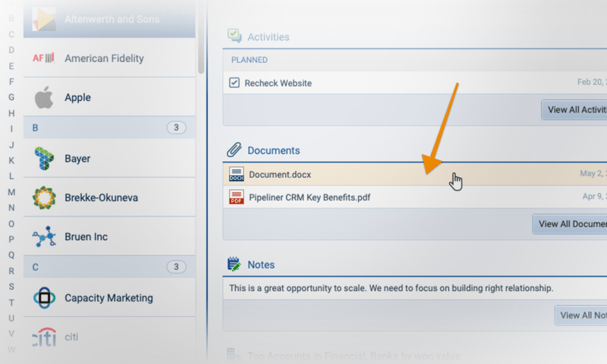Select the Brekke-Okuneva logo icon
Screen dimensions: 607x364
44,198
